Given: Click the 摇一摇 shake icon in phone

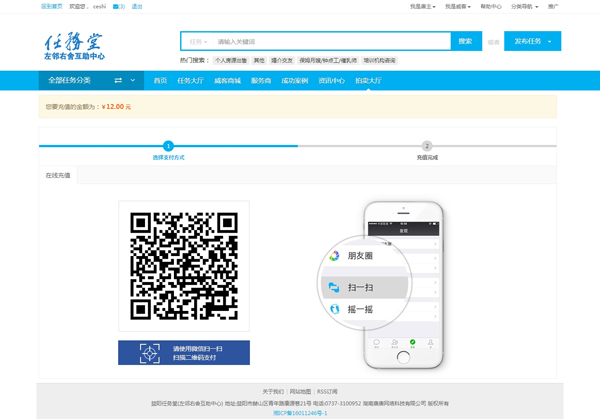Looking at the screenshot, I should (x=334, y=309).
